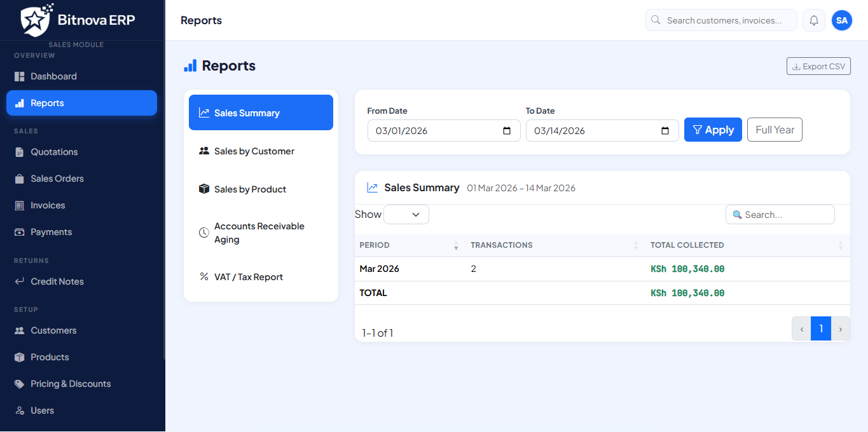Go to Credit Notes in sidebar
This screenshot has width=868, height=432.
57,281
